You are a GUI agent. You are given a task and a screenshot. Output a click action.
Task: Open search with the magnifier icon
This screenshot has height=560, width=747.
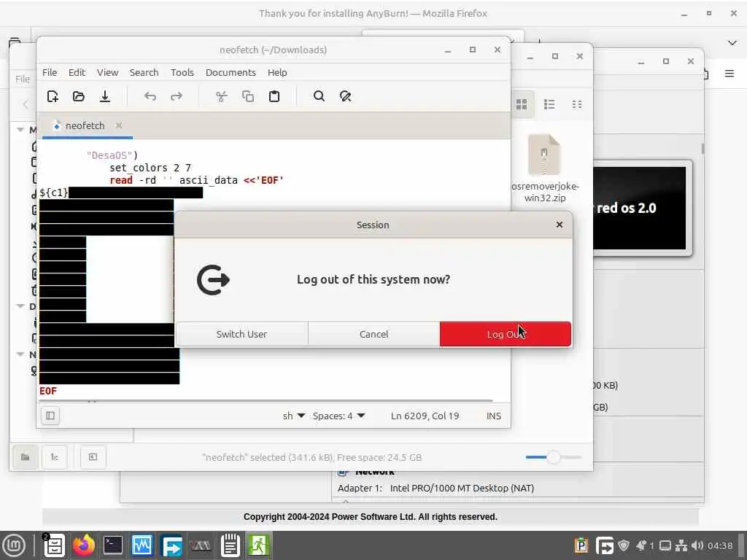point(320,96)
